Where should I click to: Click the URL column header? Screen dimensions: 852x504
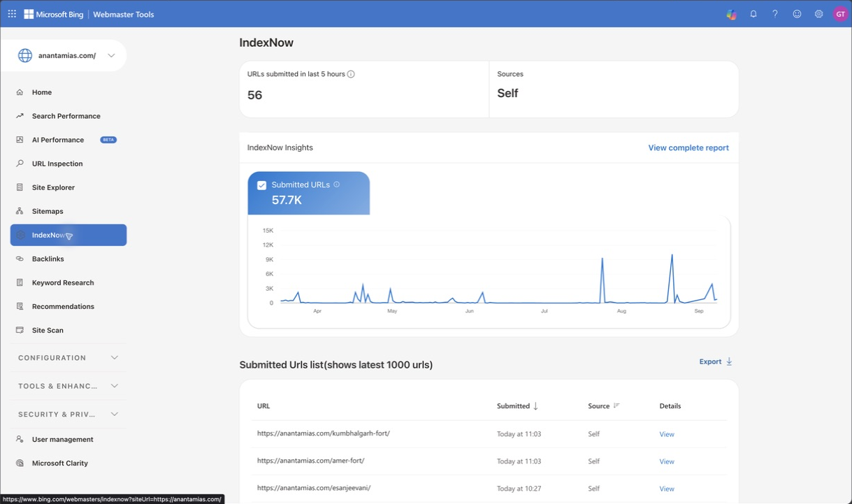(x=263, y=406)
